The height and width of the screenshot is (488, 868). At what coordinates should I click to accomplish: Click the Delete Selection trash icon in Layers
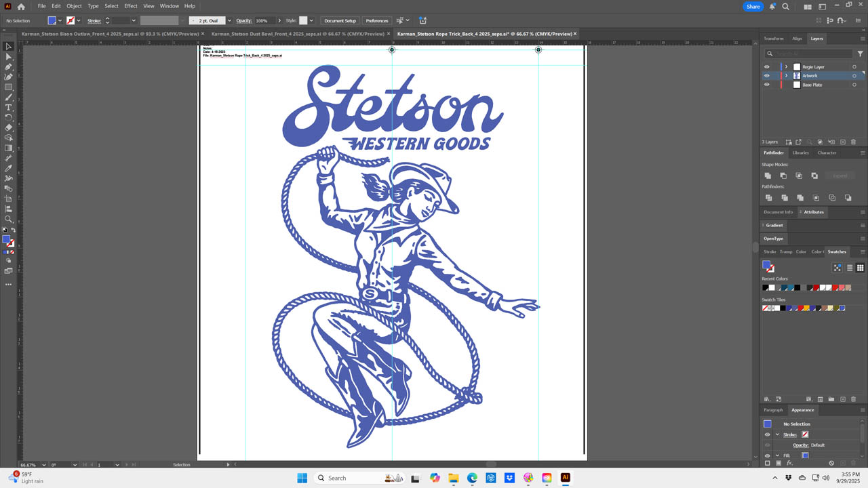point(853,142)
